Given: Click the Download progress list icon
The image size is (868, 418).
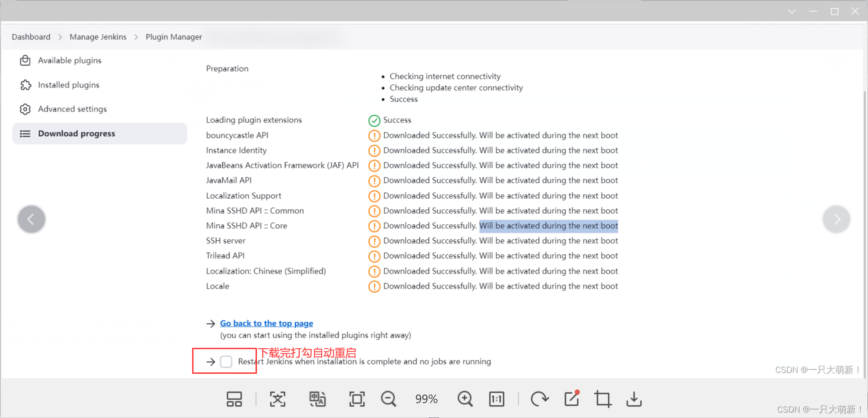Looking at the screenshot, I should [x=26, y=134].
